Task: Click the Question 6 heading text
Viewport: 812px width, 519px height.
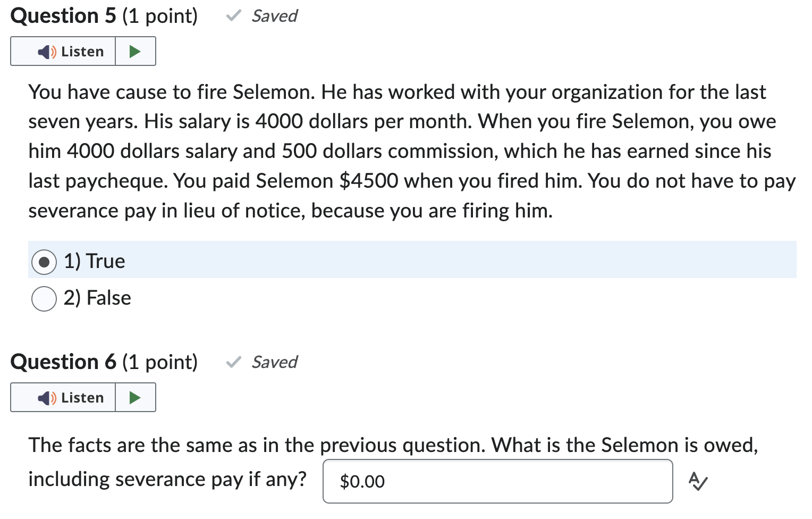Action: 63,362
